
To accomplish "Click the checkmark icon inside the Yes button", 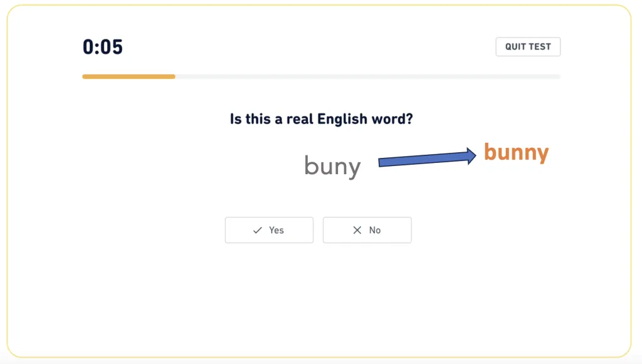I will 256,230.
